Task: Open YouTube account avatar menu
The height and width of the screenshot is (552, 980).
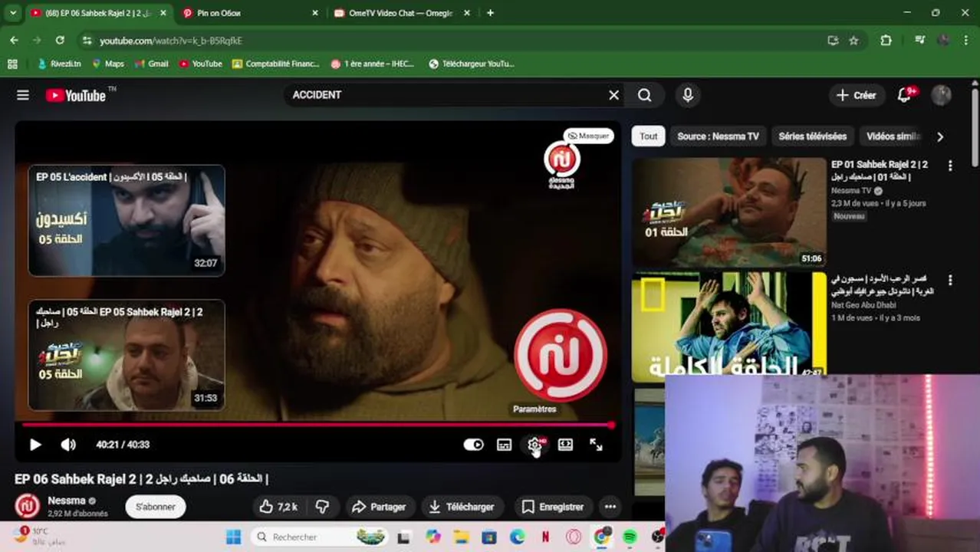Action: click(941, 95)
